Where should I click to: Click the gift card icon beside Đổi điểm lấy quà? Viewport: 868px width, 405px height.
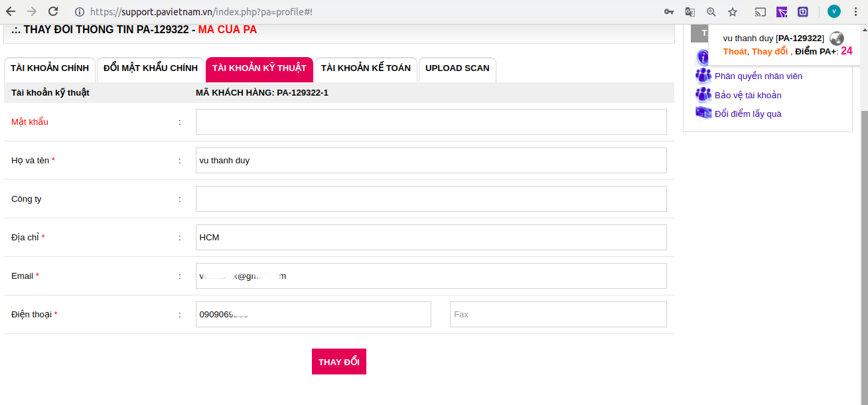pyautogui.click(x=703, y=113)
